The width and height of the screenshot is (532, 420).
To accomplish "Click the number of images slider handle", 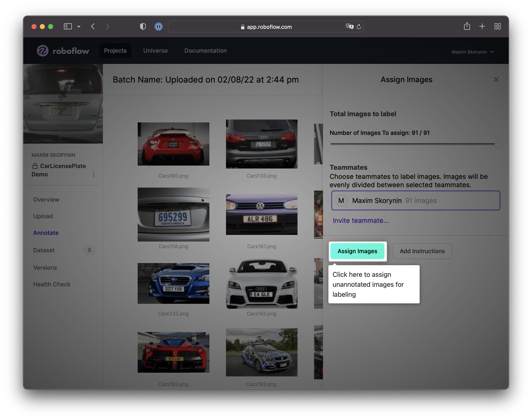I will [498, 144].
